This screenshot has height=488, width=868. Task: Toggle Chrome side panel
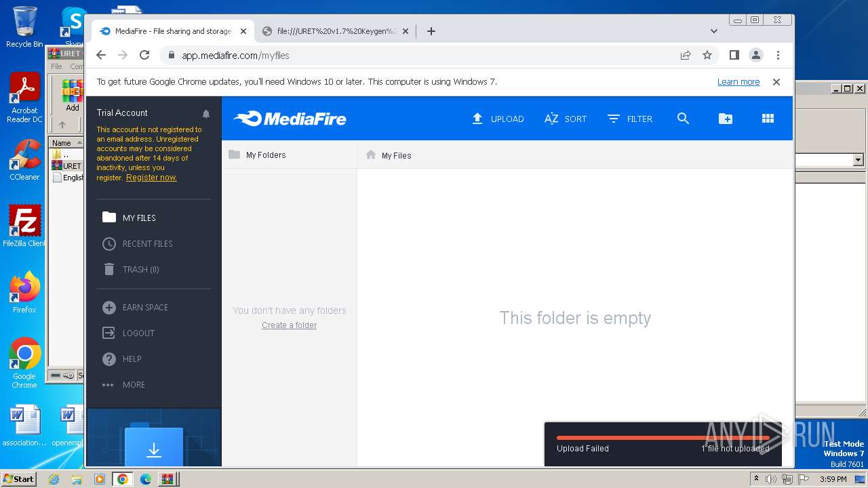click(734, 55)
